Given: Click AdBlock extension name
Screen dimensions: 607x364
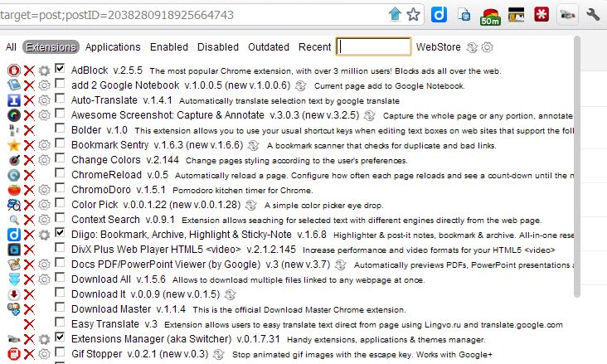Looking at the screenshot, I should coord(90,70).
